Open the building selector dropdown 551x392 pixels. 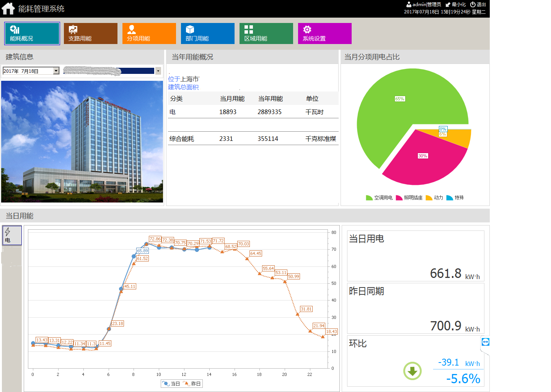[158, 71]
